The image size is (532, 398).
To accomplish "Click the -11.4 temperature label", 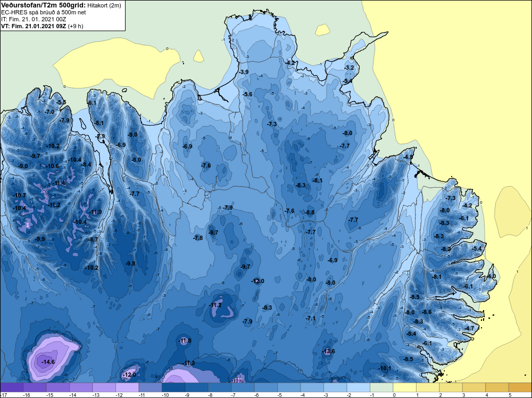I will coord(59,183).
